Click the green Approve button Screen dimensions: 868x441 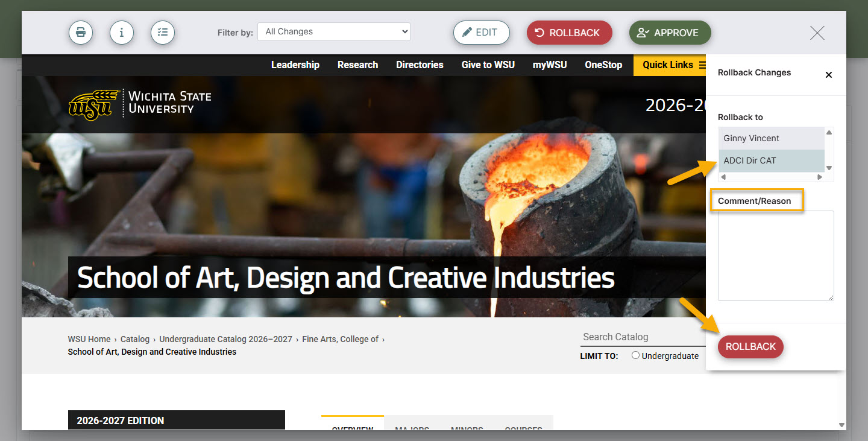click(670, 33)
